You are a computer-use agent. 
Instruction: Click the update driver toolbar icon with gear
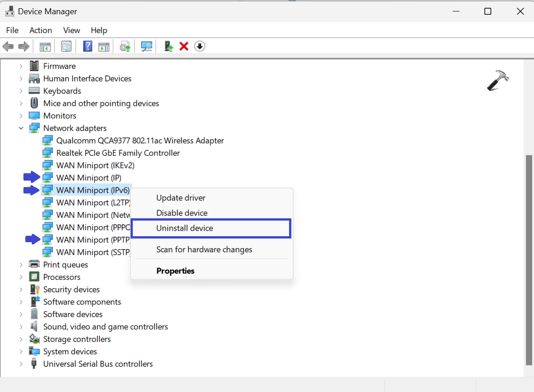[125, 46]
